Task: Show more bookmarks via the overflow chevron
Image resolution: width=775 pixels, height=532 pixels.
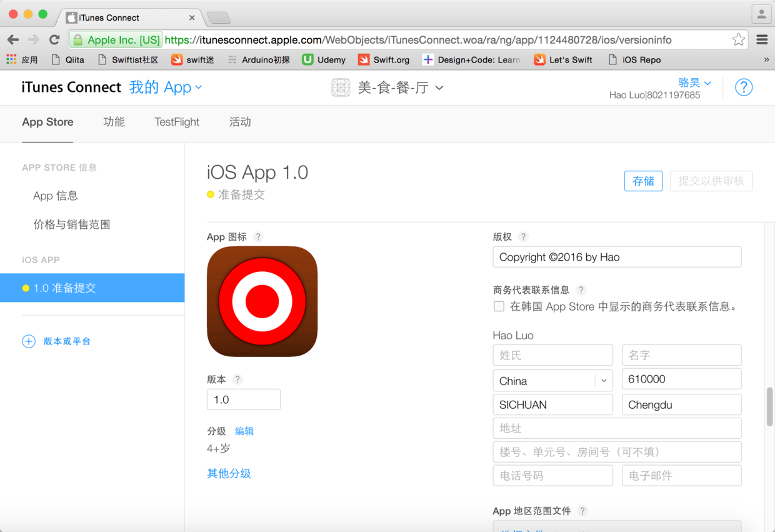Action: point(766,60)
